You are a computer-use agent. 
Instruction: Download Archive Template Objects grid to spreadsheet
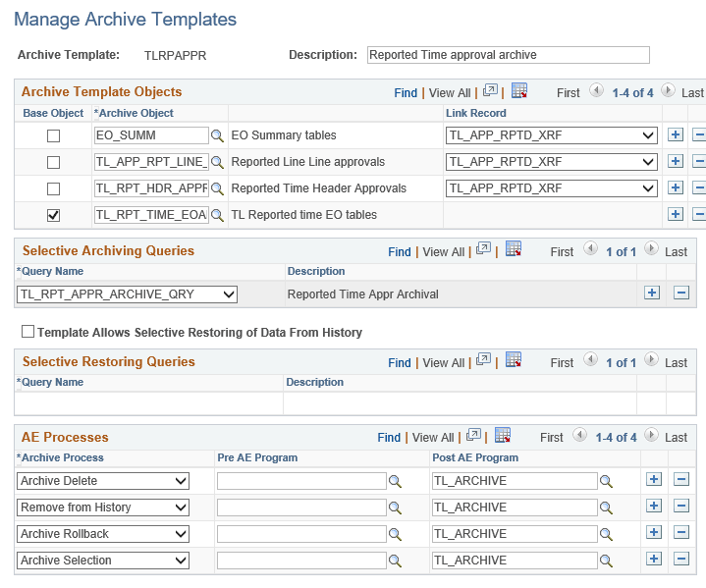[519, 90]
